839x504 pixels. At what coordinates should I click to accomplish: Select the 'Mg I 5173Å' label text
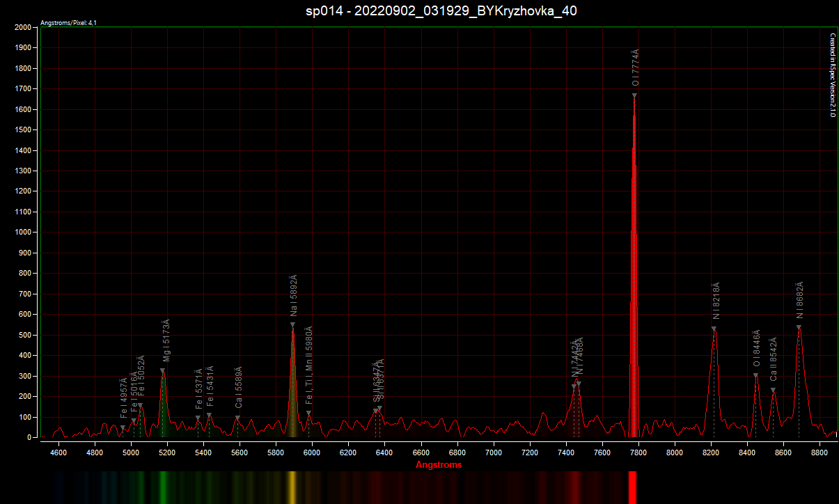[x=166, y=340]
